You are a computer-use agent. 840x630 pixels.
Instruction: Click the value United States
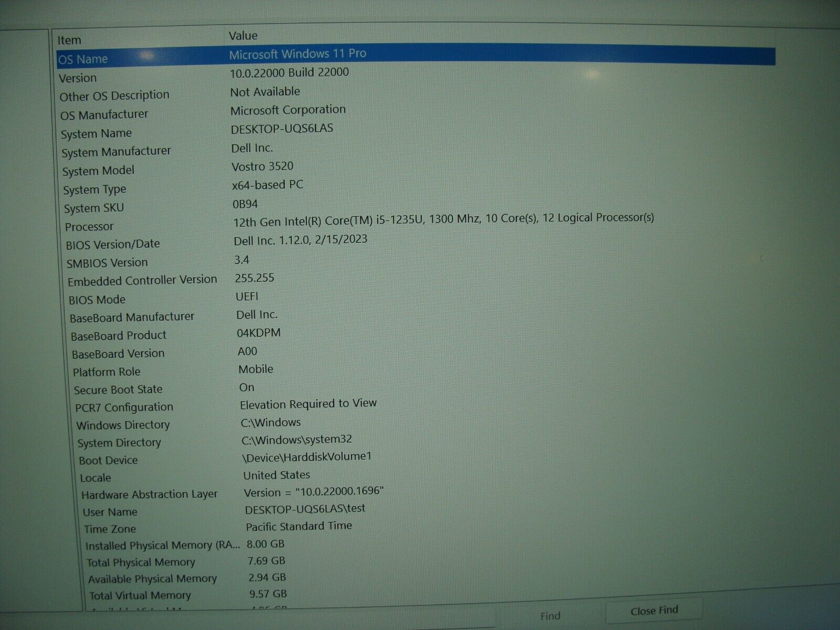(277, 475)
